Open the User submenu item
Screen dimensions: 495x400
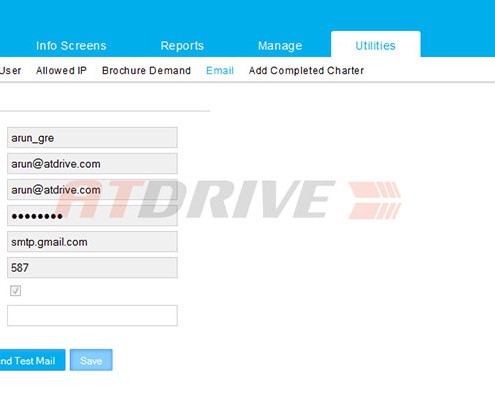(x=10, y=70)
